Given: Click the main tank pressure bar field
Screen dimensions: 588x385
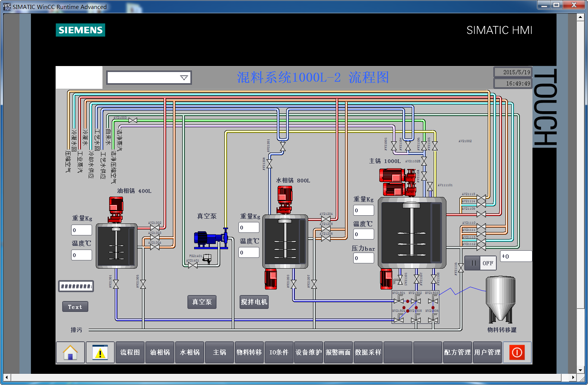Looking at the screenshot, I should pyautogui.click(x=364, y=258).
